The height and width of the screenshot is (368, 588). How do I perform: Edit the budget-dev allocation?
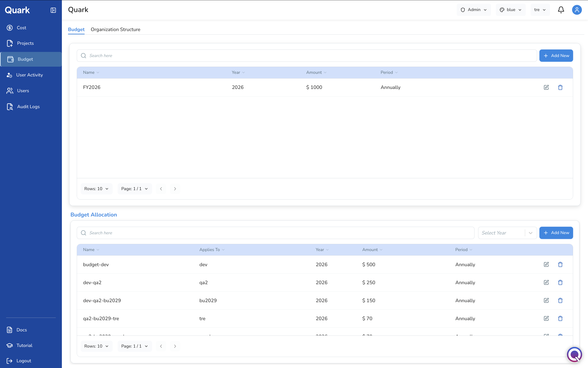click(546, 265)
